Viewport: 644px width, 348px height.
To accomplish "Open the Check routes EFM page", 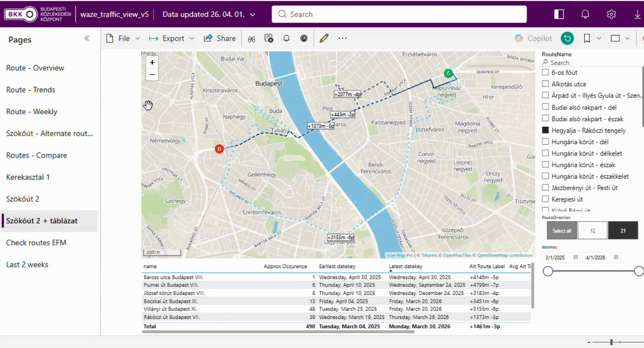I will 36,243.
